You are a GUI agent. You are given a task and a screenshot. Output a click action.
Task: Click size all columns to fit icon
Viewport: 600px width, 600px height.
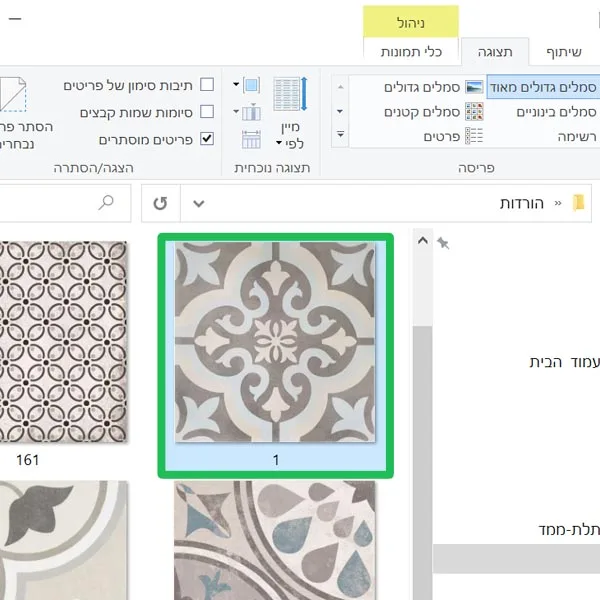pos(251,139)
